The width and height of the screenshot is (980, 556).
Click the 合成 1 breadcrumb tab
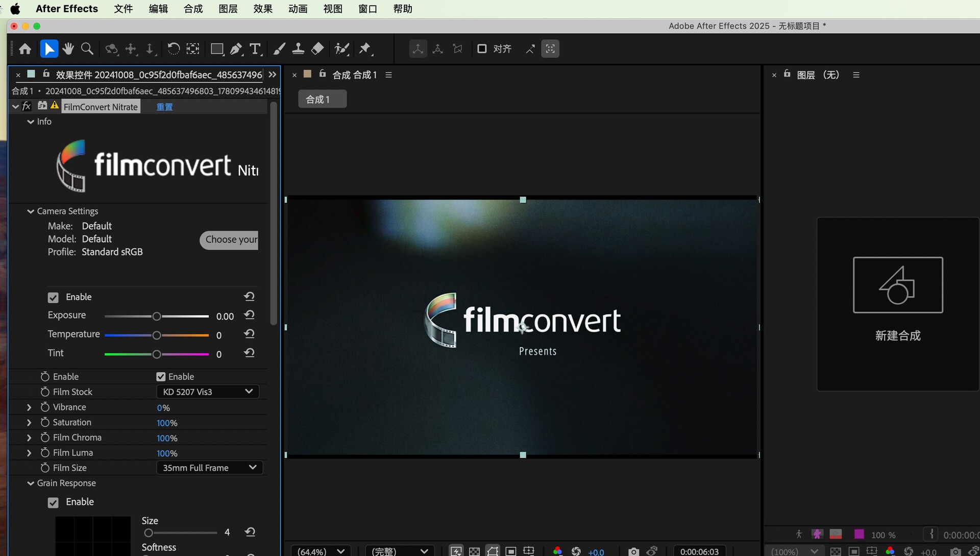coord(322,99)
